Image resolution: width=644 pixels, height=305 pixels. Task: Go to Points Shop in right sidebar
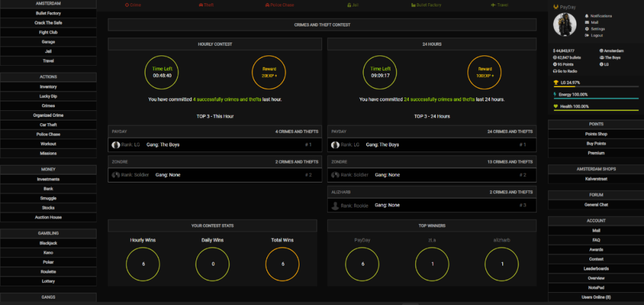pyautogui.click(x=596, y=133)
